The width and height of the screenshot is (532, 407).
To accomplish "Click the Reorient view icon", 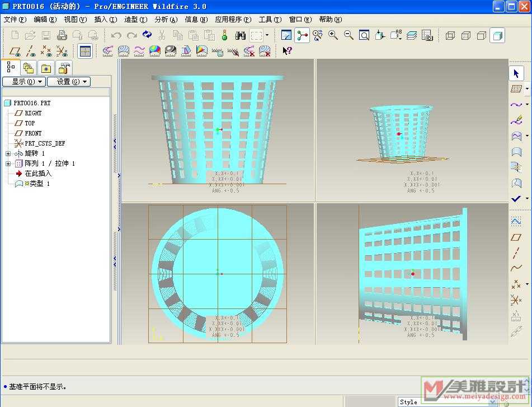I will coord(380,35).
